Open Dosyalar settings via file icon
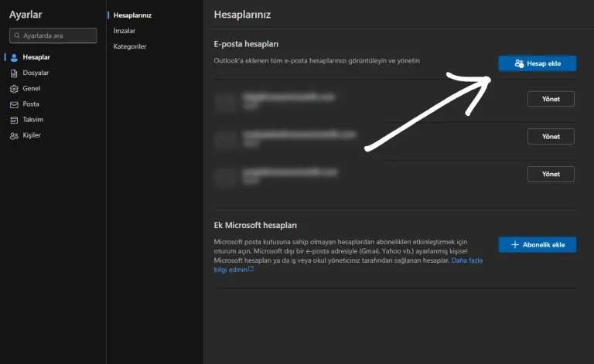 [14, 73]
